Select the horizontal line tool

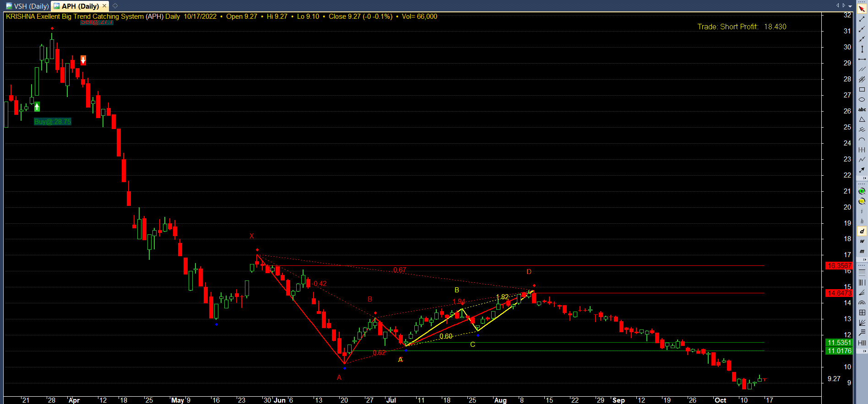coord(862,59)
